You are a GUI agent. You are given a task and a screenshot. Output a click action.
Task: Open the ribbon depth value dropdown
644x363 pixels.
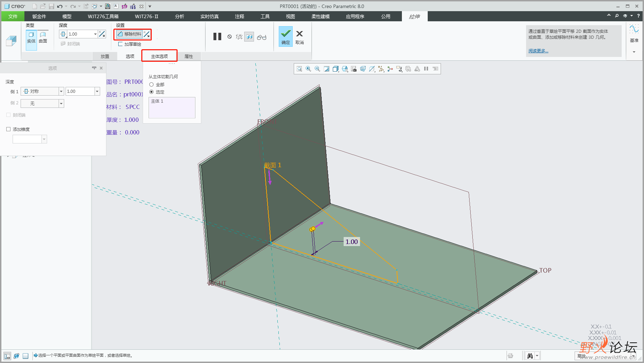[x=95, y=34]
